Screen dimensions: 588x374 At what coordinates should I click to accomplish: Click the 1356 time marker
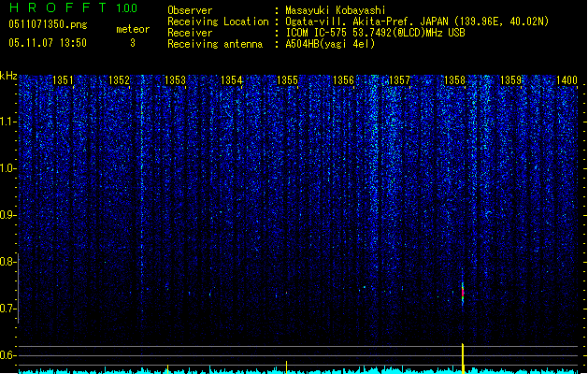(343, 80)
